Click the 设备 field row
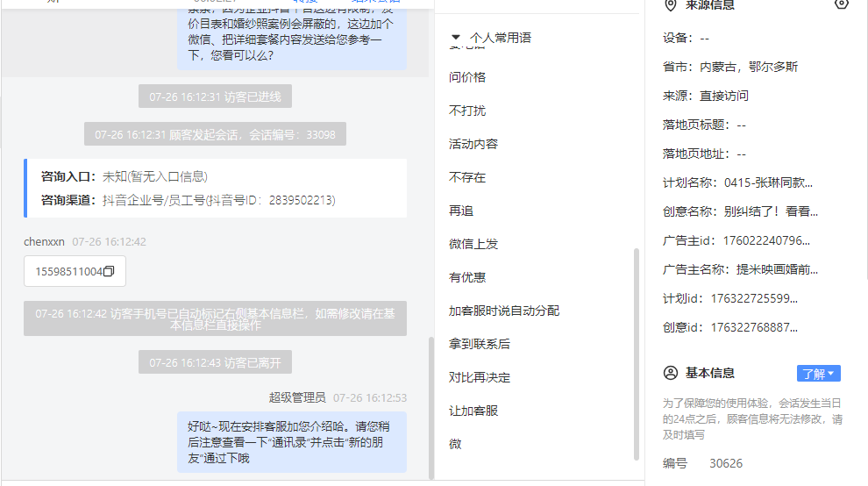The width and height of the screenshot is (868, 486). (x=686, y=38)
